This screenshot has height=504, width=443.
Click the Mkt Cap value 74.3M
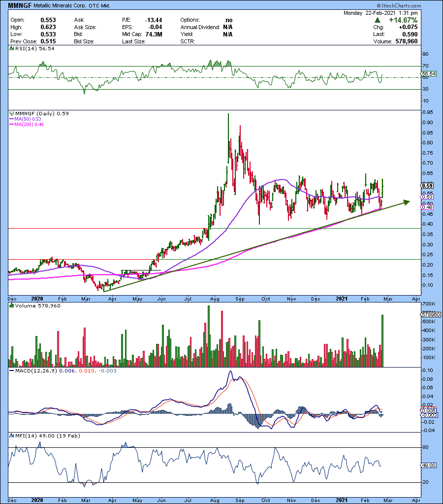tap(154, 34)
